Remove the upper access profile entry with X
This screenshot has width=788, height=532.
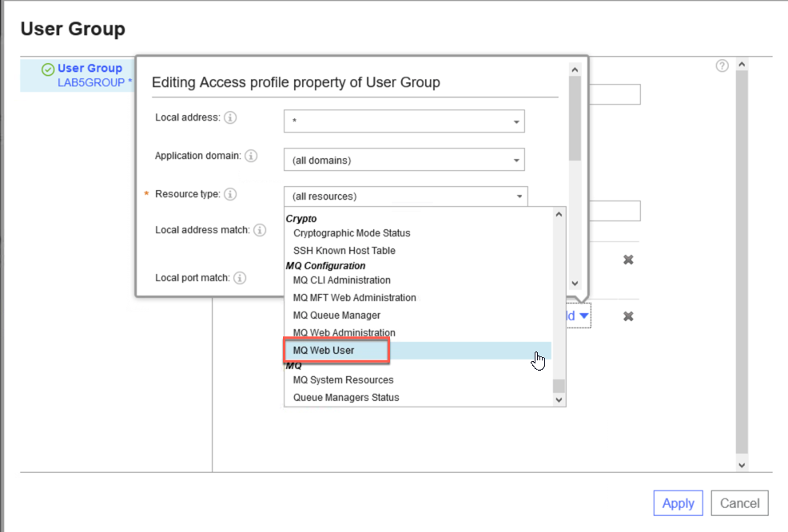point(628,260)
